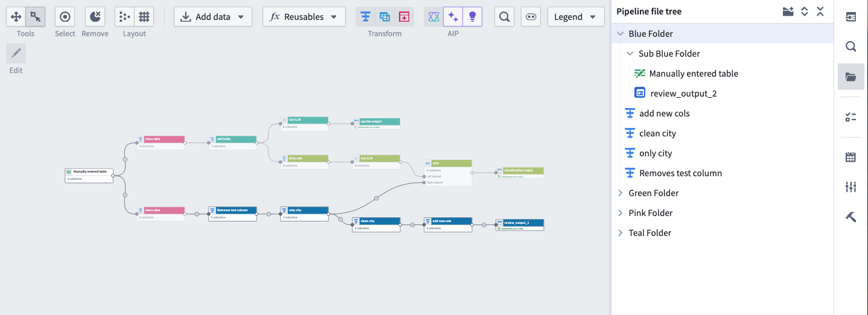Select the clean city node on canvas
This screenshot has width=868, height=315.
tap(376, 224)
